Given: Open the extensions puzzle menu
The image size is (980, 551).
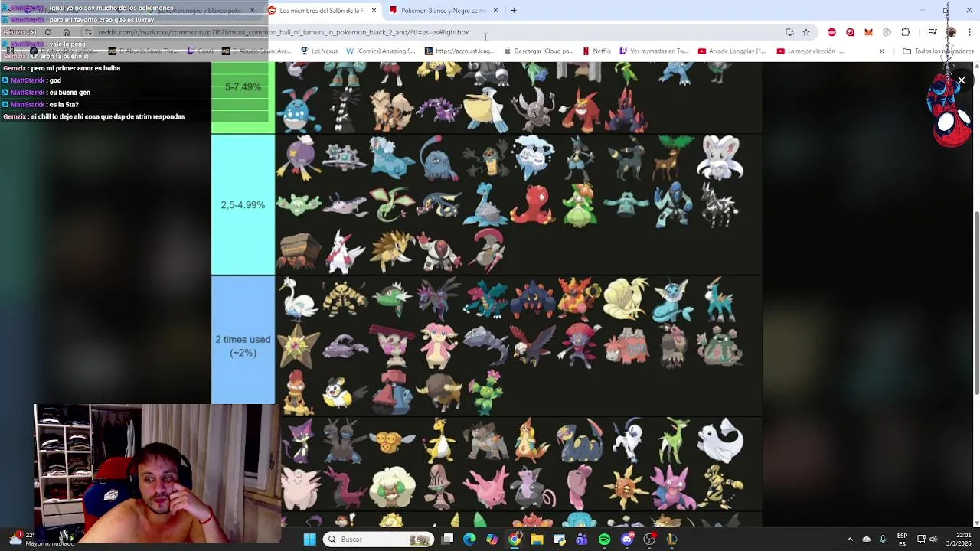Looking at the screenshot, I should coord(906,32).
